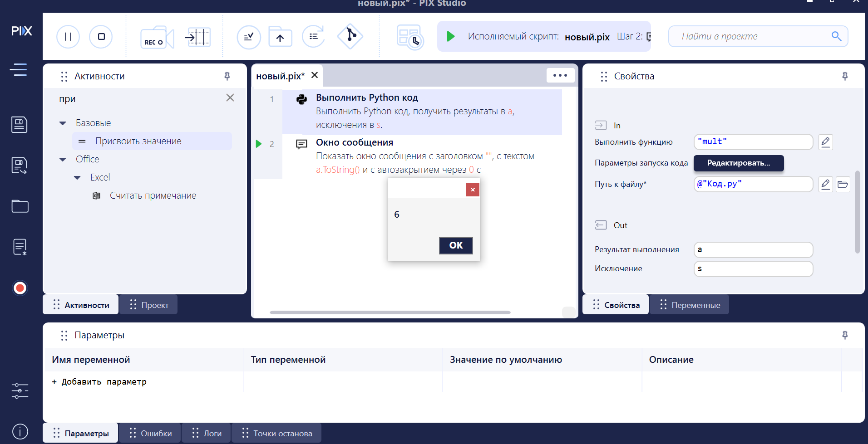Viewport: 868px width, 444px height.
Task: Open the hamburger menu in sidebar
Action: 19,69
